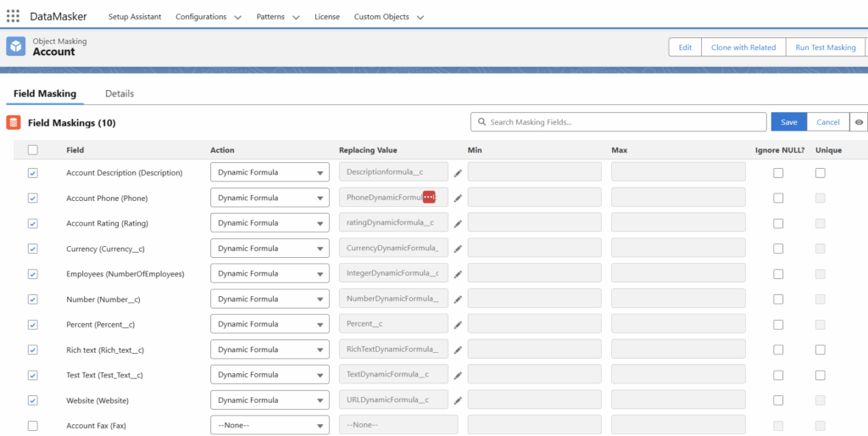Open Action dropdown for Currency field
Image resolution: width=868 pixels, height=436 pixels.
(x=270, y=249)
